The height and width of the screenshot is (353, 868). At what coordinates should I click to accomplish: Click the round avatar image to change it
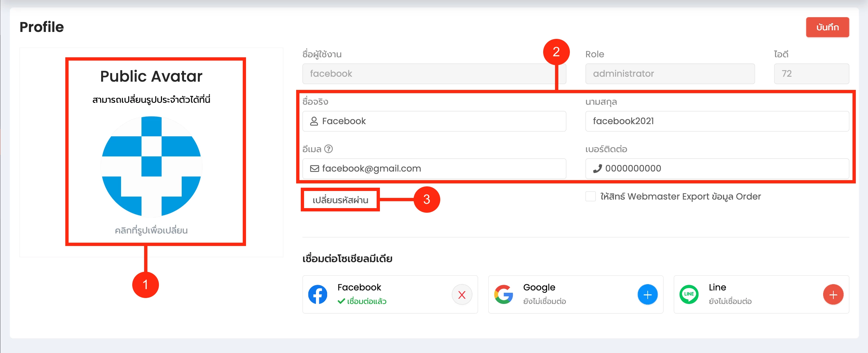[151, 166]
